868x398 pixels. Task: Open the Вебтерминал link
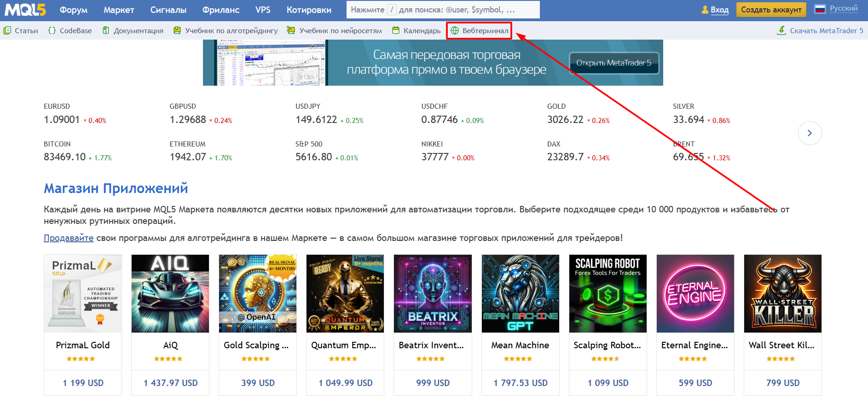(x=485, y=30)
